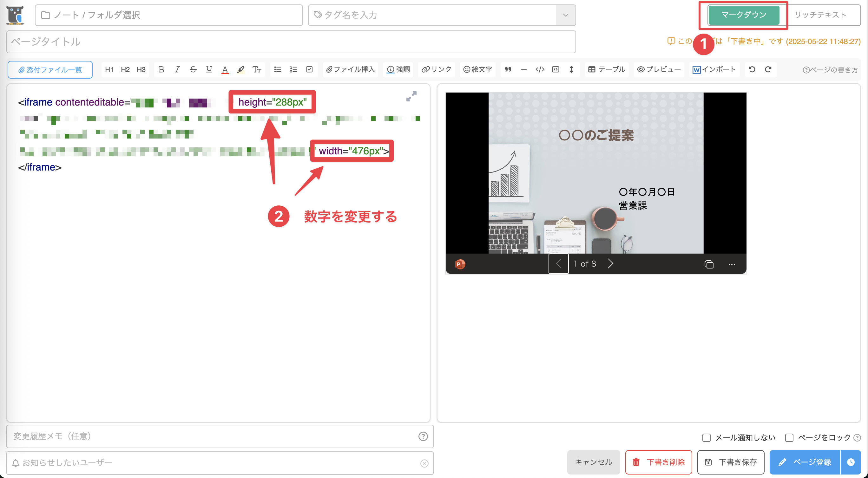Insert a table using テーブル tool
The height and width of the screenshot is (478, 868).
[x=606, y=70]
